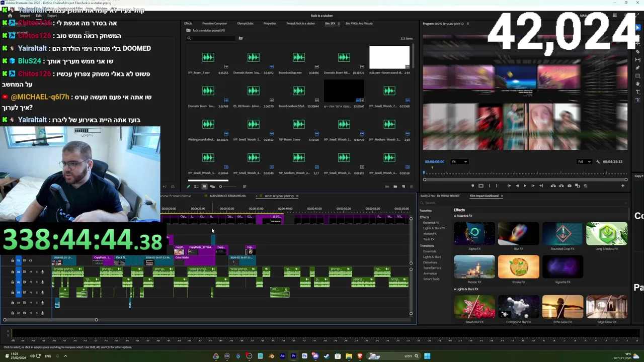Image resolution: width=644 pixels, height=362 pixels.
Task: Mute audio track A1
Action: tap(31, 272)
